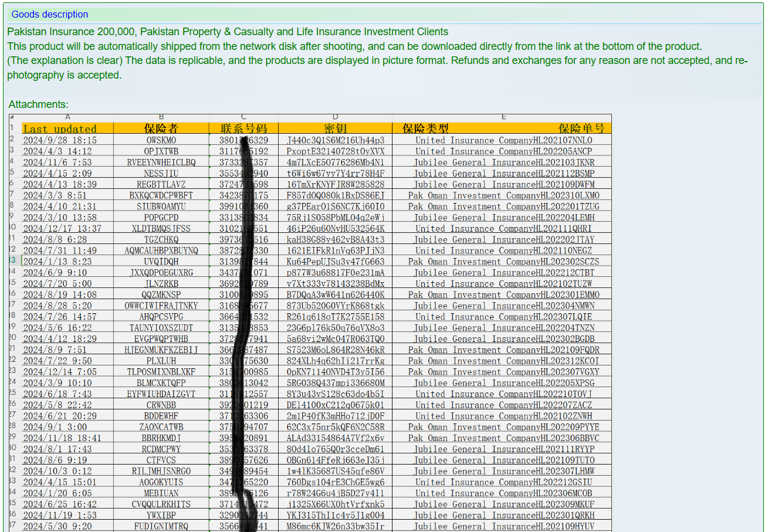Click the 保险类型 header label
Screen dimensions: 768x532
point(425,128)
